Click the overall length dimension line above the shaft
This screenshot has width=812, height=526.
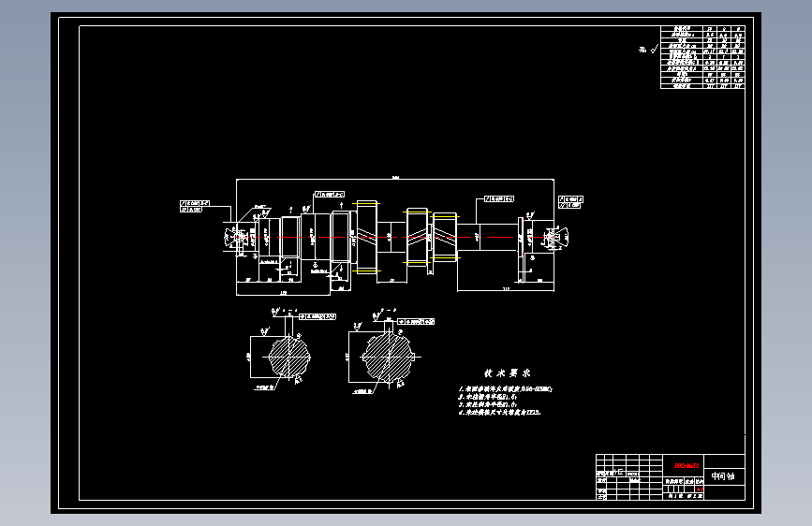(x=395, y=179)
